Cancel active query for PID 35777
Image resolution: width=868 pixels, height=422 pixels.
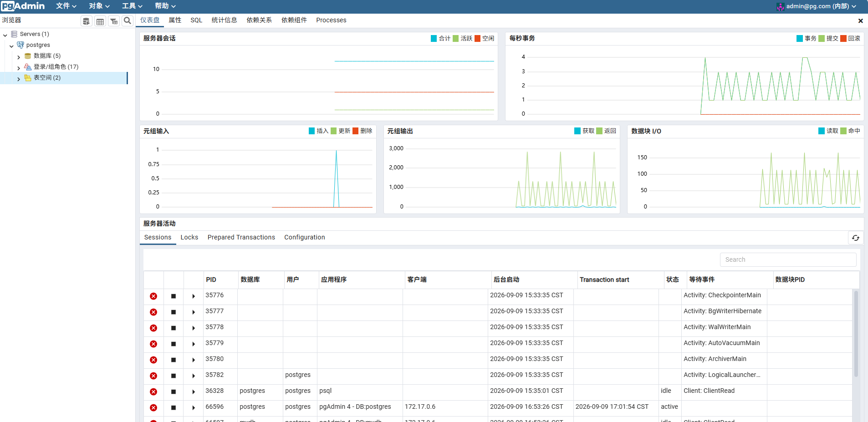click(x=174, y=312)
